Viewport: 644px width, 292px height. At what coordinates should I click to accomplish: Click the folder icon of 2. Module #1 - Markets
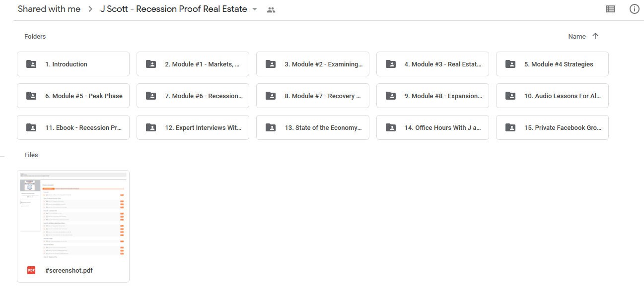pos(151,64)
